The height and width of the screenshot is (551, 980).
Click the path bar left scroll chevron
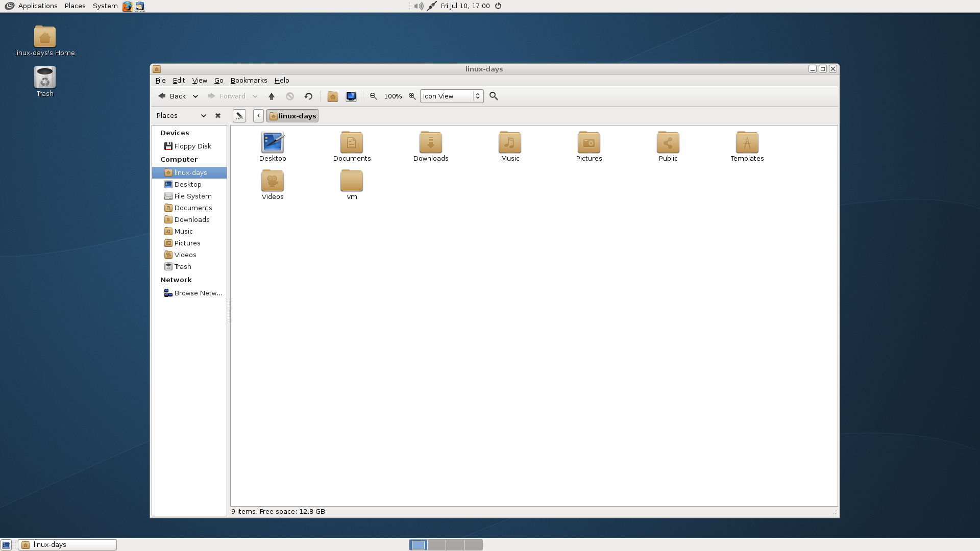click(258, 116)
